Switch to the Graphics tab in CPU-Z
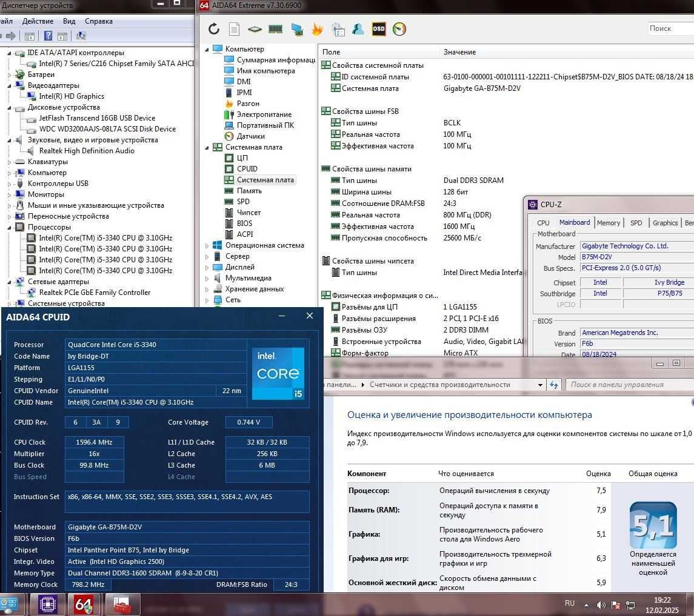The width and height of the screenshot is (694, 616). click(x=665, y=223)
